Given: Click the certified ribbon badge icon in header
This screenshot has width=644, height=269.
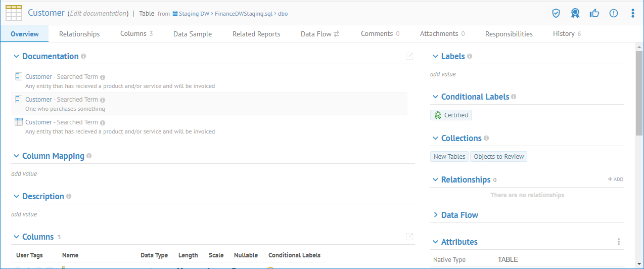Looking at the screenshot, I should 575,14.
